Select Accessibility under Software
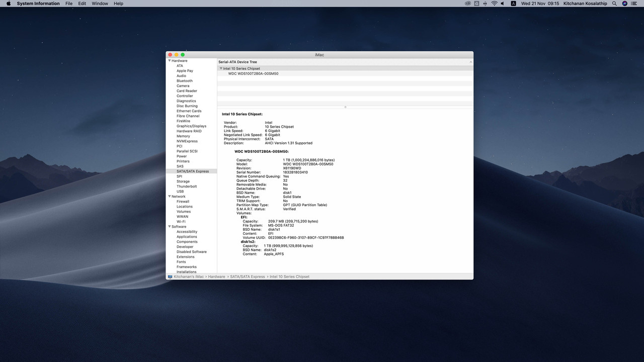This screenshot has height=362, width=644. click(187, 232)
